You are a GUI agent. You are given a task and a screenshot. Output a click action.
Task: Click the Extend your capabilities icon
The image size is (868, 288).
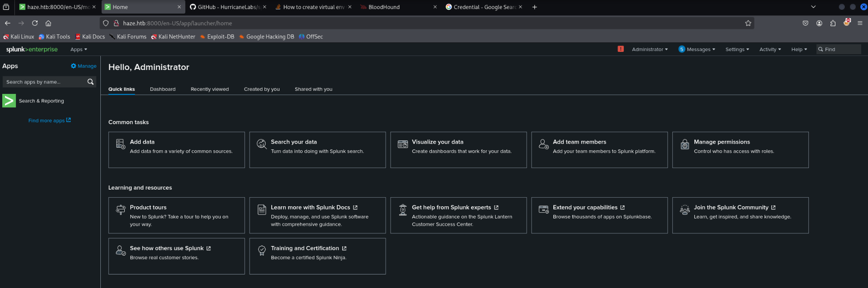coord(544,209)
